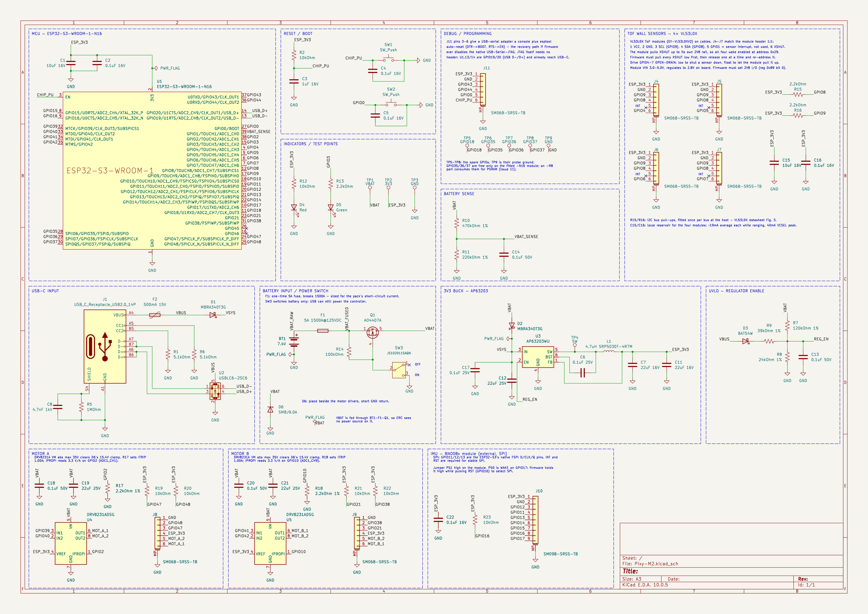Click the R10 470kOhm 1% resistor
868x614 pixels.
(x=457, y=223)
